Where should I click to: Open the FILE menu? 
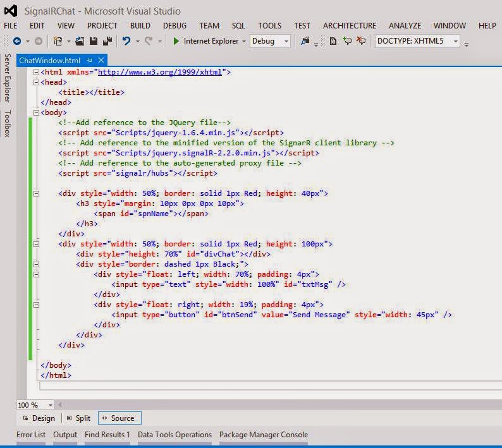click(x=11, y=26)
